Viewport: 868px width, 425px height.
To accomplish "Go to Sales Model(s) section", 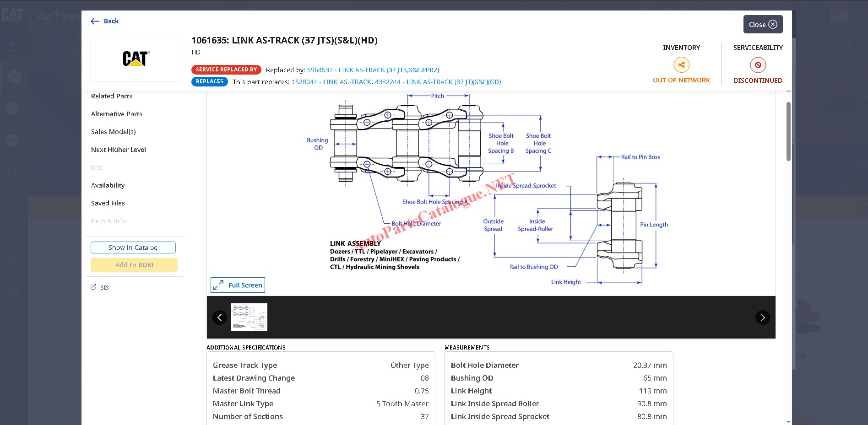I will tap(113, 132).
